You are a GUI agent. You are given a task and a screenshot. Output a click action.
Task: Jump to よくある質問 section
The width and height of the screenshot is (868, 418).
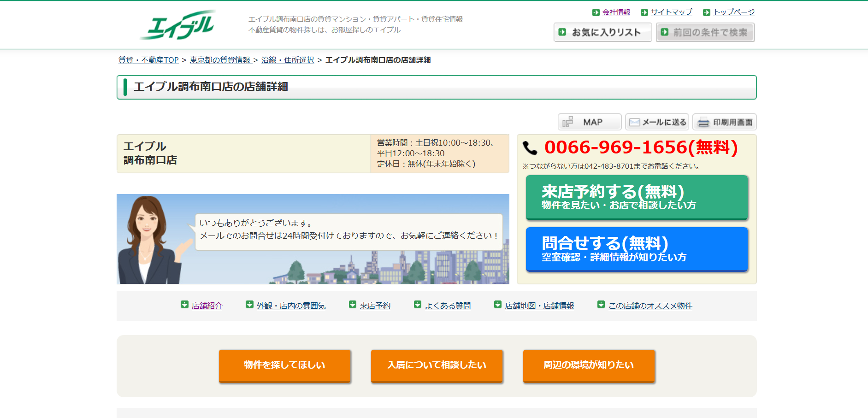click(448, 306)
